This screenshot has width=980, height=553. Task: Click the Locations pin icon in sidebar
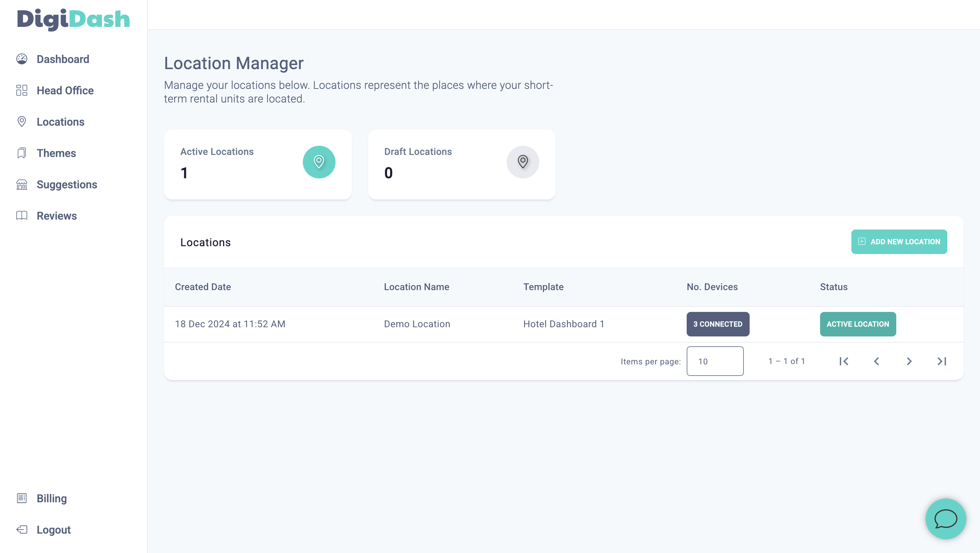22,122
